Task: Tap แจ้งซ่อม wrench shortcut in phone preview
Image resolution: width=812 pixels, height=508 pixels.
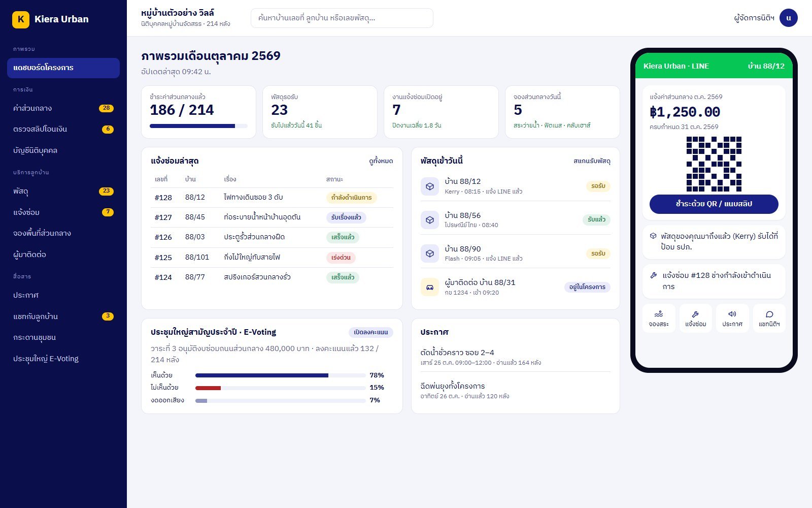Action: [696, 318]
